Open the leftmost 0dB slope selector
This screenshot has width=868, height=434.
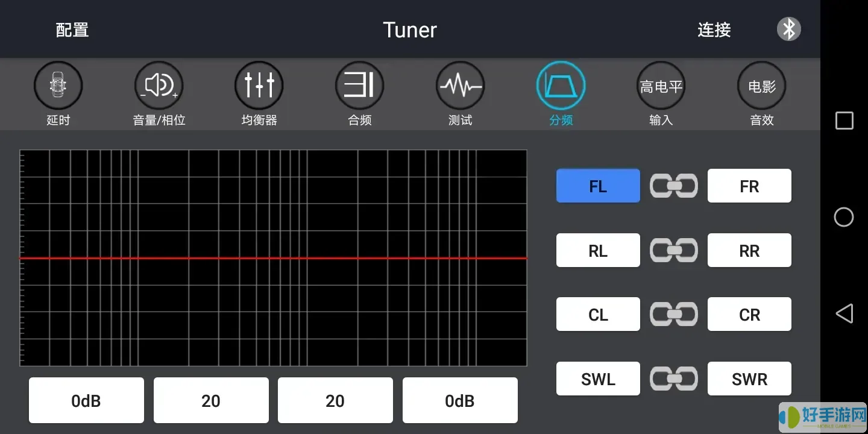86,400
